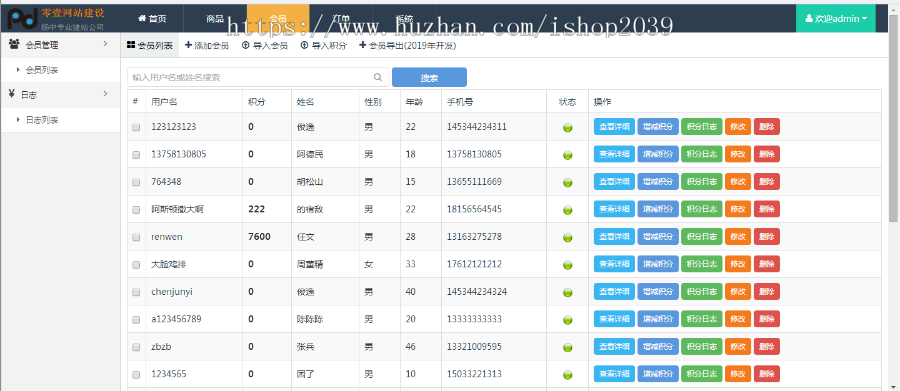900x391 pixels.
Task: Open 积分日志 for 13758130805
Action: click(702, 154)
